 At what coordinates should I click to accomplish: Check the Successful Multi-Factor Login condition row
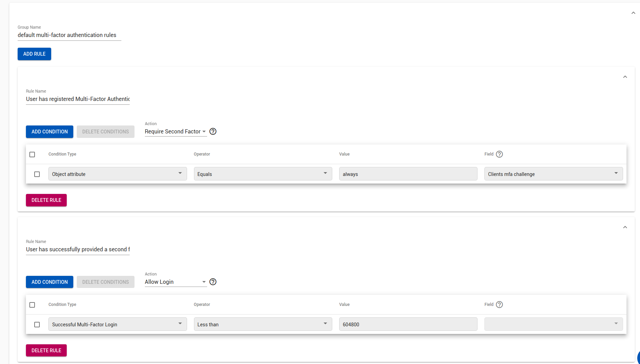point(37,325)
